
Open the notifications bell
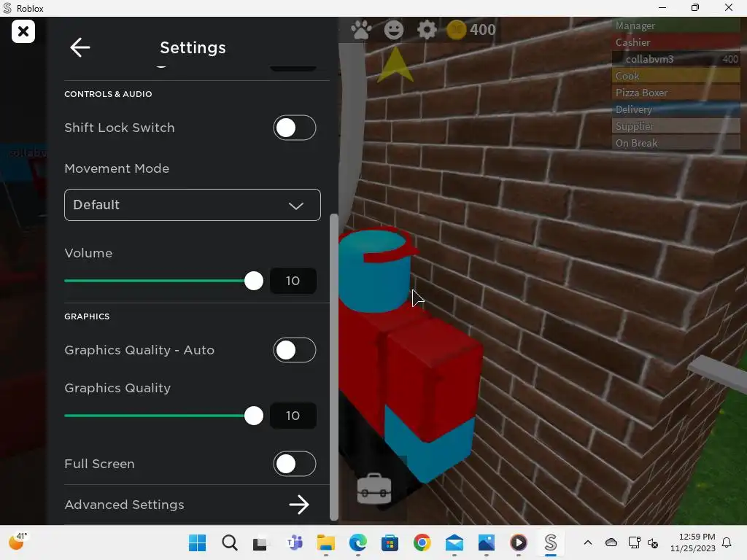click(x=727, y=542)
